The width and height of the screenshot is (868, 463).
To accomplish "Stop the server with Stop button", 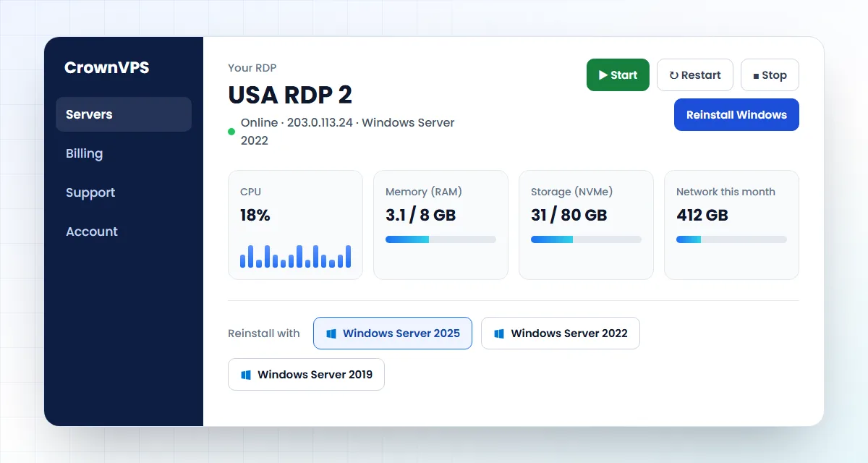I will [770, 75].
